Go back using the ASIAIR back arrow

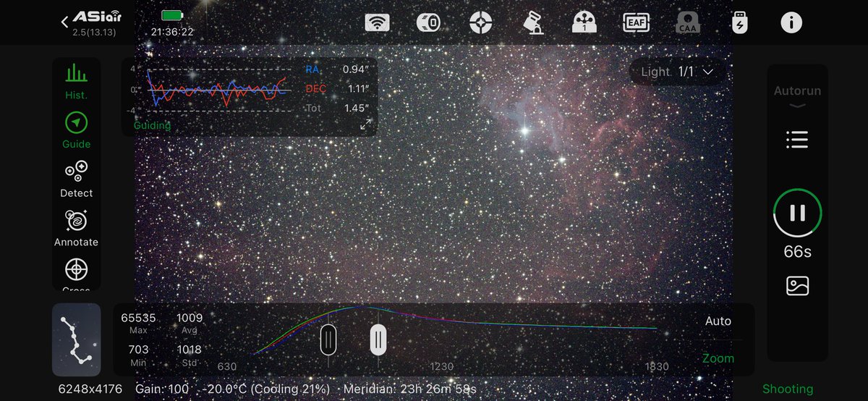[64, 22]
